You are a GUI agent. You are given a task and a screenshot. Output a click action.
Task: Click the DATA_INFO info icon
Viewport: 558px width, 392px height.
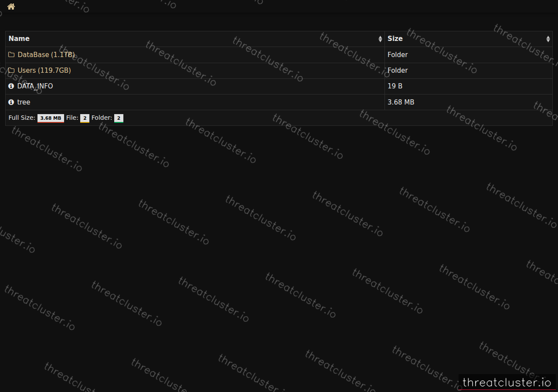11,86
